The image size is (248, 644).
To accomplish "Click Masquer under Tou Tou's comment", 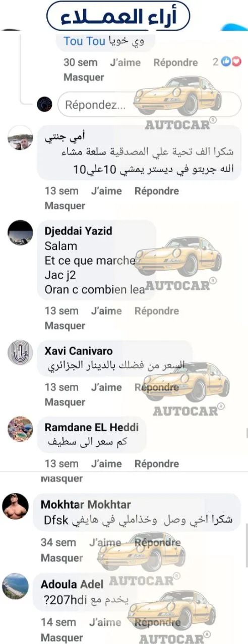I will pyautogui.click(x=84, y=77).
